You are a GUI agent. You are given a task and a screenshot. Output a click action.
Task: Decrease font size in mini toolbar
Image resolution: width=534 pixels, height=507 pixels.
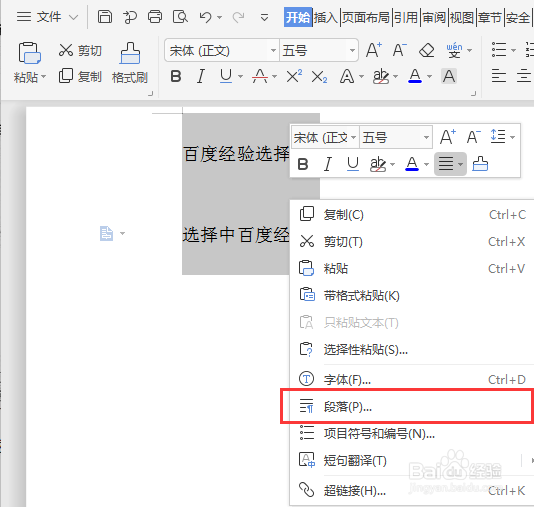[474, 137]
